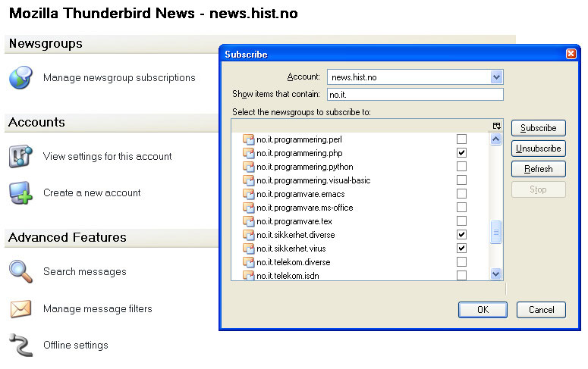Screen dimensions: 588x369
Task: Click the Manage message filters link
Action: click(98, 308)
